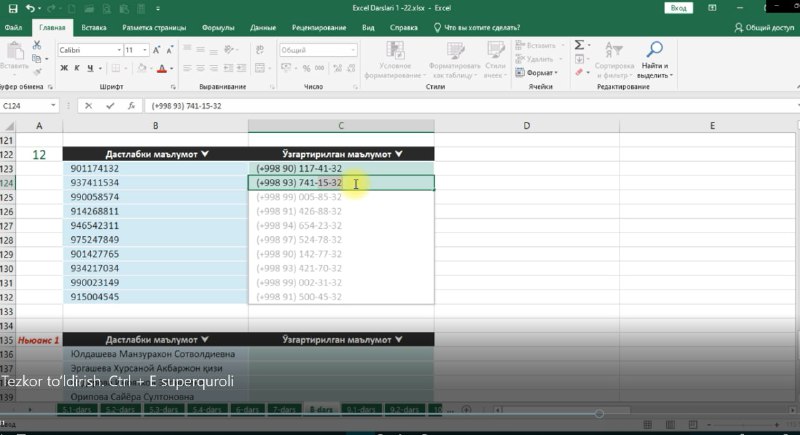Open Cell Styles (Стили ячеек)
Image resolution: width=800 pixels, height=435 pixels.
pyautogui.click(x=494, y=60)
